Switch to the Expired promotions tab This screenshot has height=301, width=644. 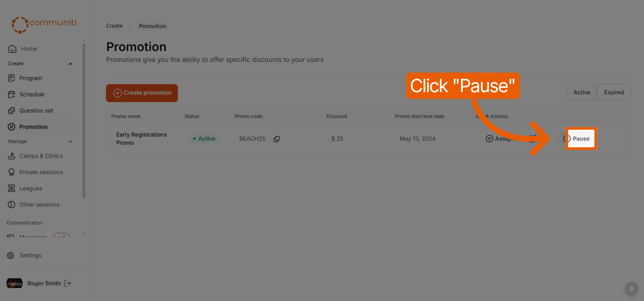pos(614,92)
